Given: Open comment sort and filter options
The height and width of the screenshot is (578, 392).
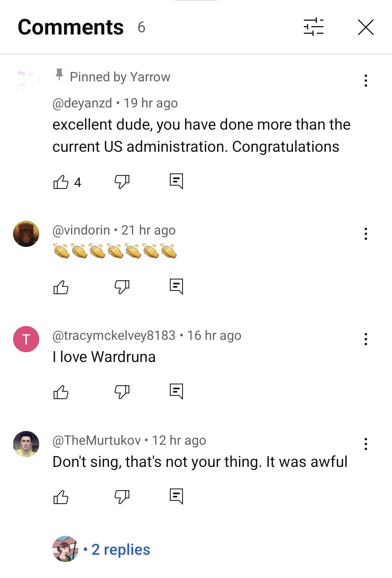Looking at the screenshot, I should (313, 27).
